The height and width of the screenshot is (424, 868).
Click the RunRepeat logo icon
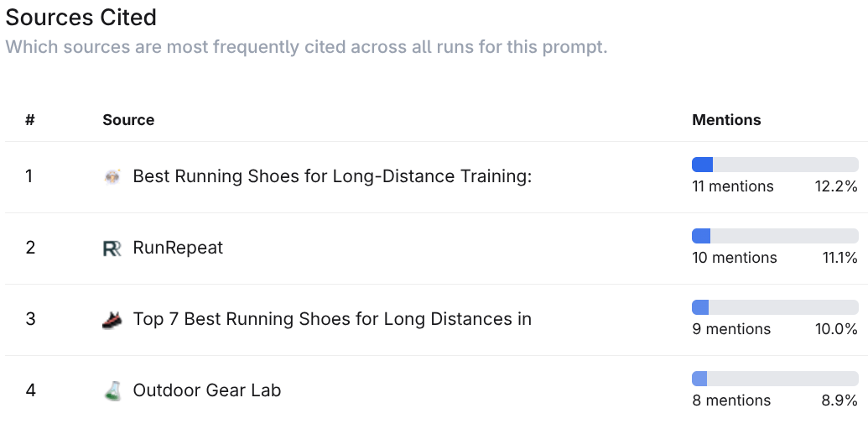pos(112,248)
